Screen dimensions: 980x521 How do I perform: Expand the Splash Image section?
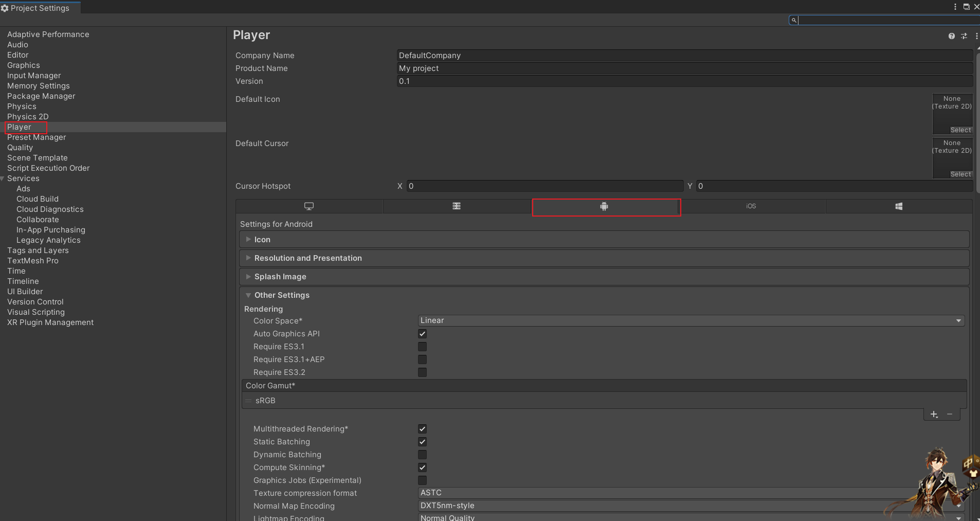pyautogui.click(x=604, y=277)
